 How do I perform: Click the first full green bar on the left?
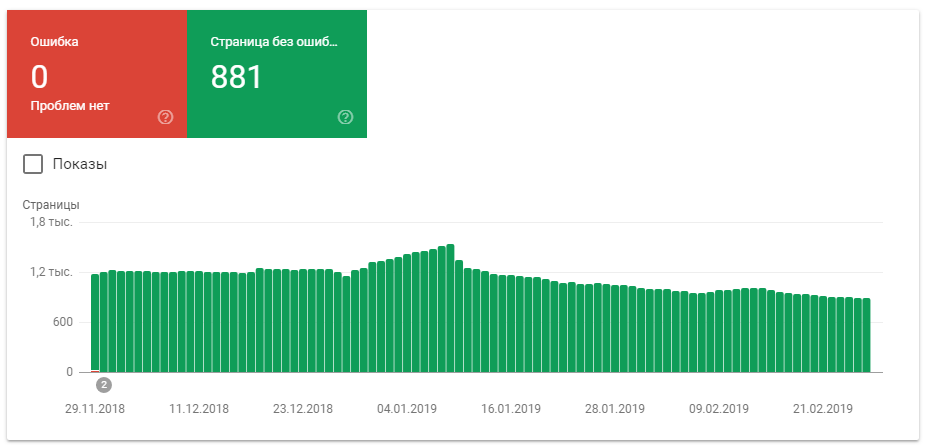(x=95, y=322)
